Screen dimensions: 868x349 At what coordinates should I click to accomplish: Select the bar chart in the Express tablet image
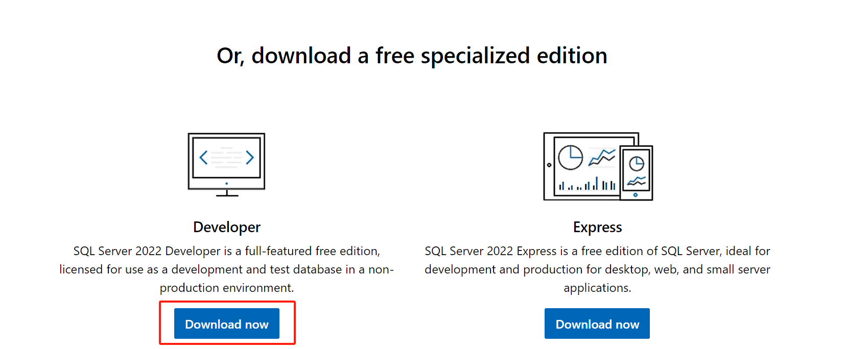(587, 185)
